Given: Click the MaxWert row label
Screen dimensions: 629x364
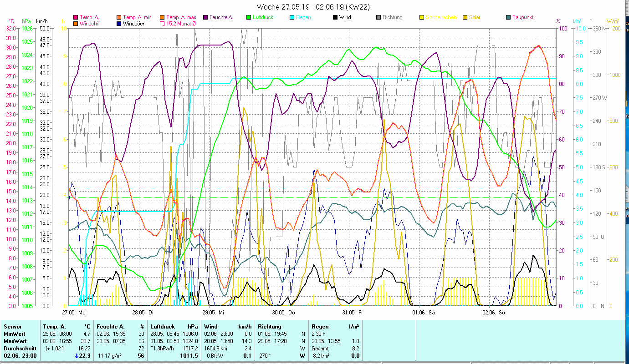Looking at the screenshot, I should (x=15, y=341).
